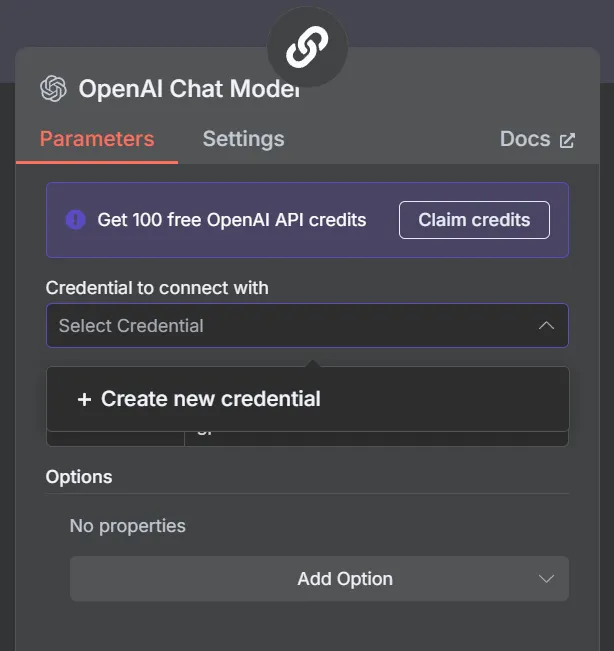Screen dimensions: 614x651
Task: Switch to the Parameters tab
Action: tap(97, 139)
